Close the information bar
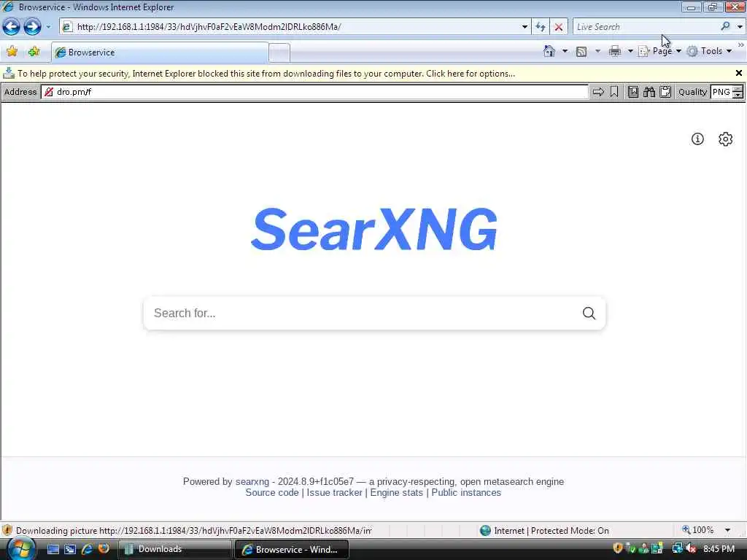 (x=738, y=73)
